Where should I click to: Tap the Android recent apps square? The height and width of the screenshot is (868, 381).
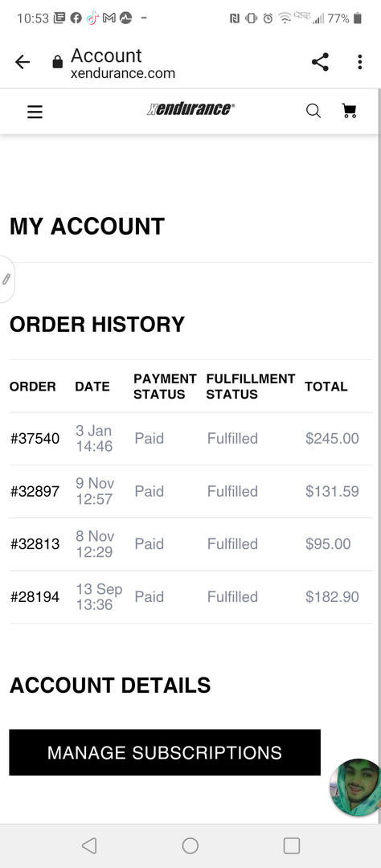point(291,845)
